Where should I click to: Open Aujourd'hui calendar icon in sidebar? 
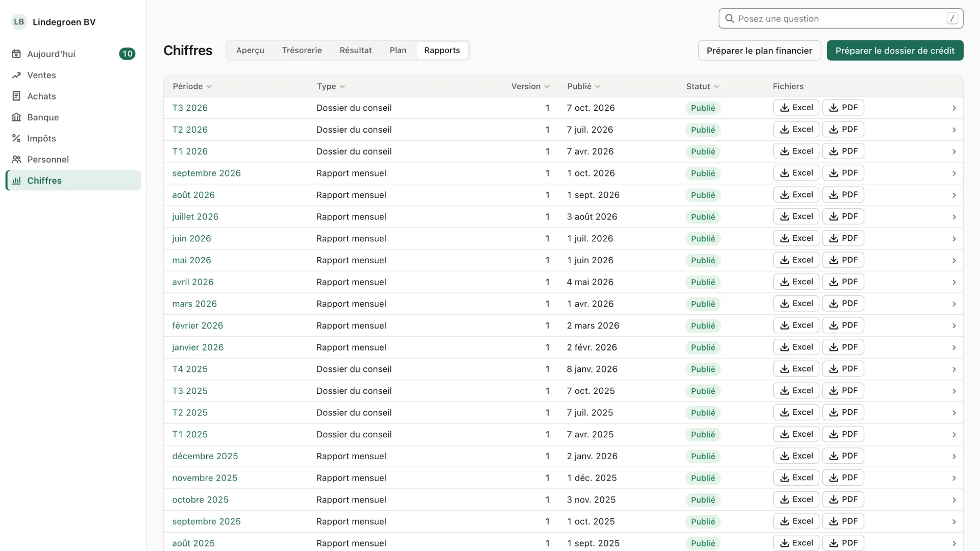16,54
